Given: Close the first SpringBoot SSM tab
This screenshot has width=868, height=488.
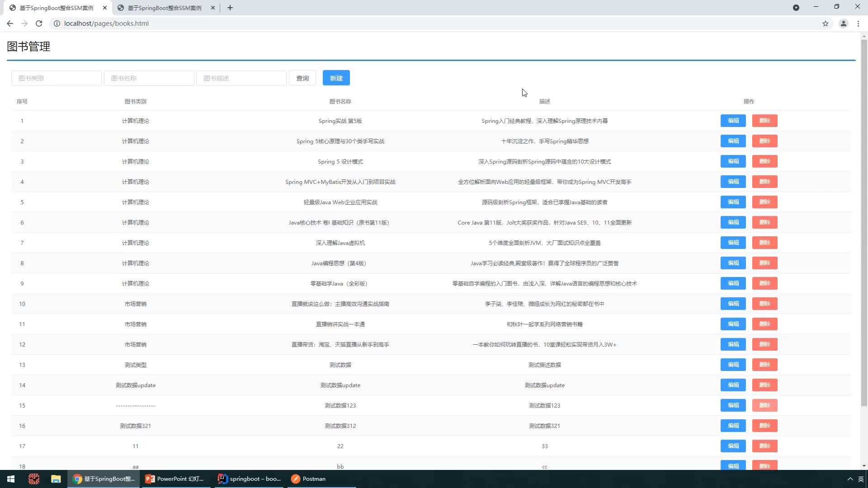Looking at the screenshot, I should pyautogui.click(x=105, y=8).
